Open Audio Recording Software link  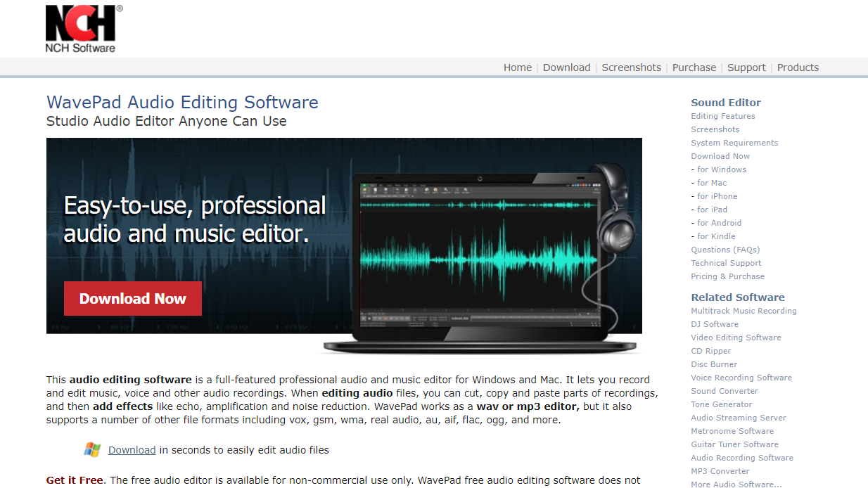click(742, 458)
